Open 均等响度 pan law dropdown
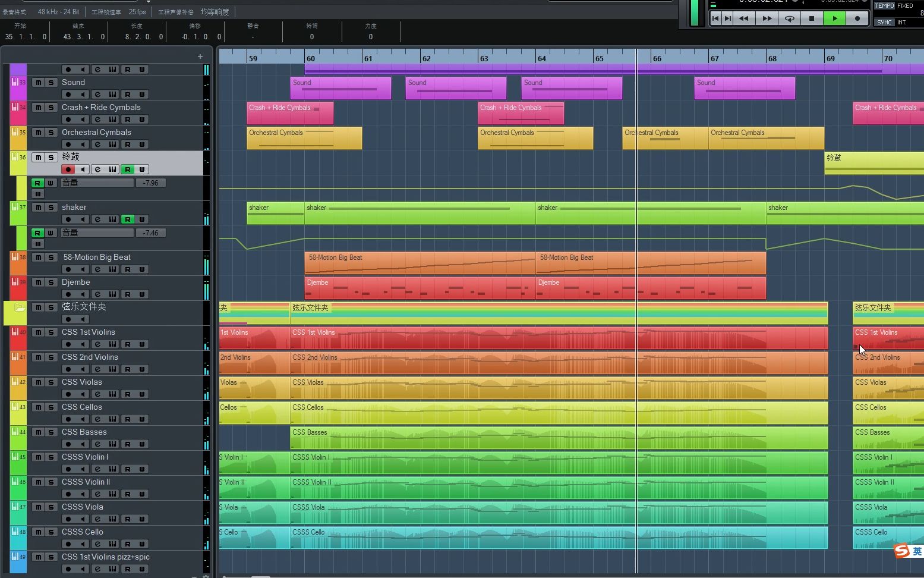The image size is (924, 578). pos(215,12)
